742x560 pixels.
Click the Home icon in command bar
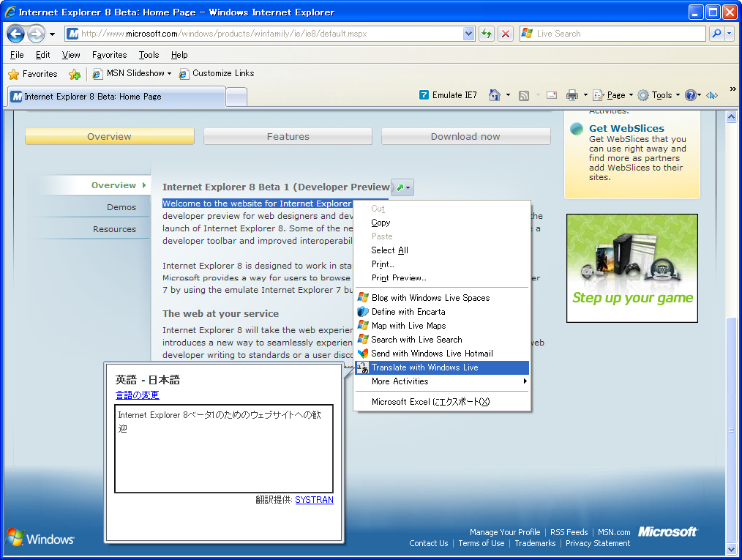(x=495, y=95)
